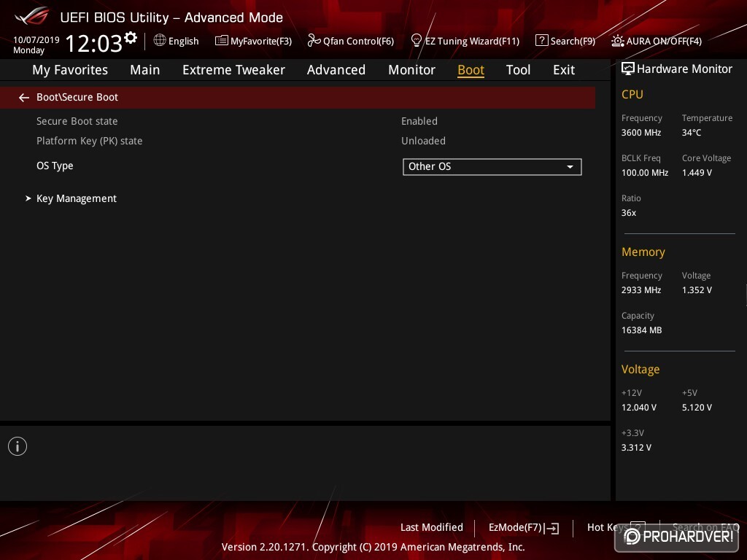Click the Version 2.20.1271 copyright text

[373, 547]
